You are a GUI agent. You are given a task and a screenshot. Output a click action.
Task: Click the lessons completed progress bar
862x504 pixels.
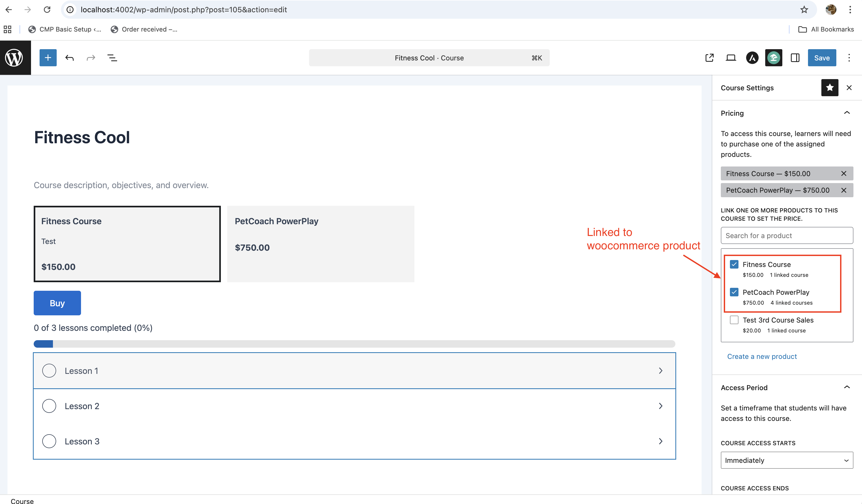354,344
